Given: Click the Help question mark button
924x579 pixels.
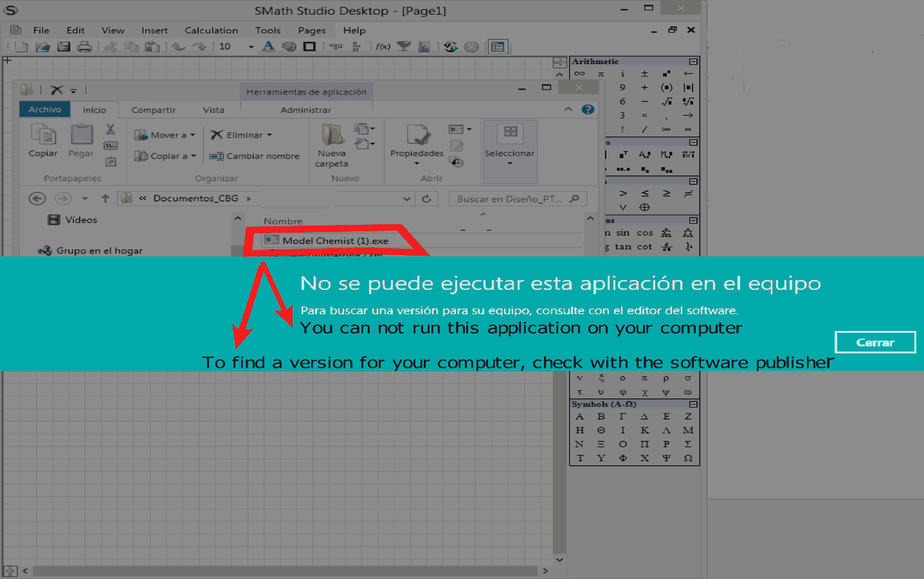Looking at the screenshot, I should pyautogui.click(x=587, y=109).
